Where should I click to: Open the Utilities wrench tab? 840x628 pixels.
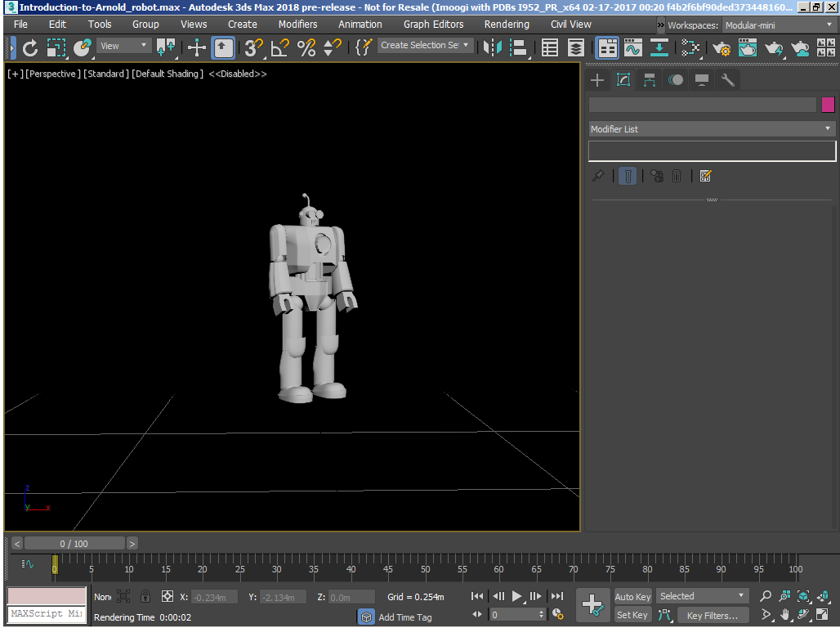[727, 79]
